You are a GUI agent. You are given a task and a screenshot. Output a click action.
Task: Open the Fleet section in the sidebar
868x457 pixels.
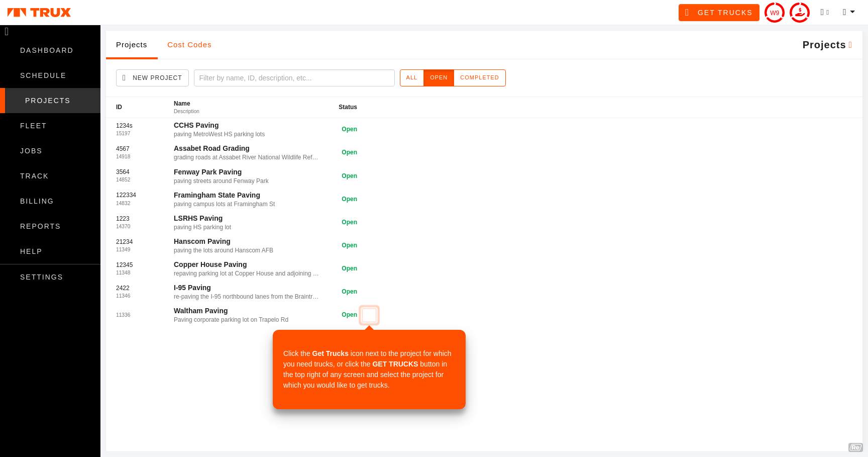pyautogui.click(x=33, y=126)
